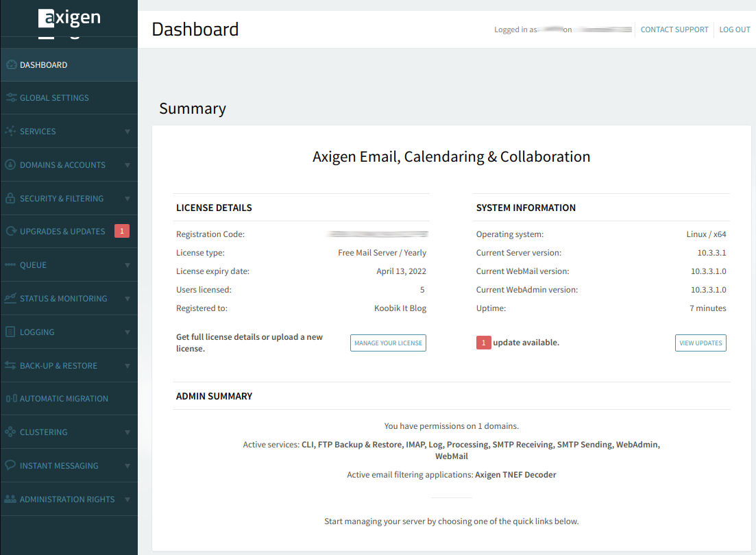Image resolution: width=756 pixels, height=555 pixels.
Task: Open the Security & Filtering menu
Action: (69, 198)
